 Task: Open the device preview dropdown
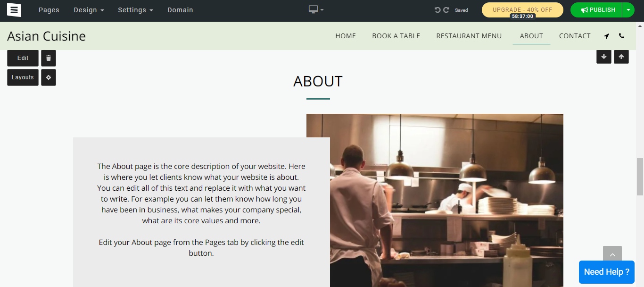point(316,9)
